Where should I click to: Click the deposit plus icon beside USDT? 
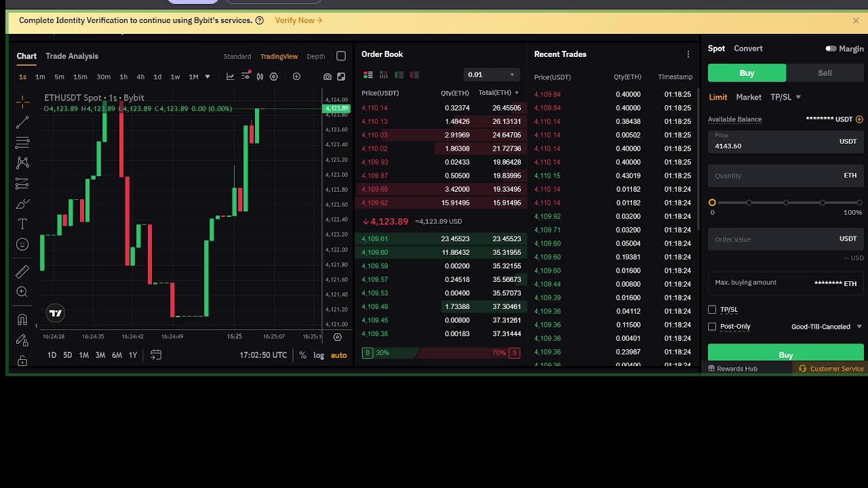[859, 119]
